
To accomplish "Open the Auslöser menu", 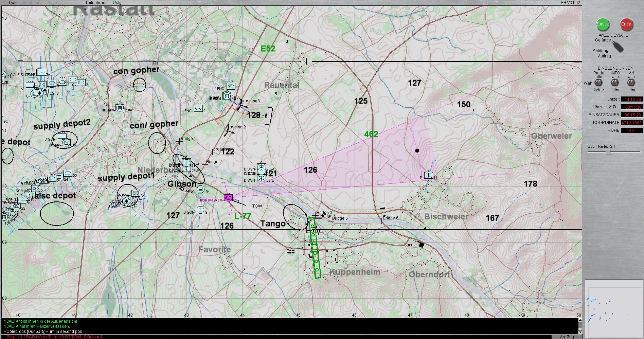I will click(x=31, y=2).
